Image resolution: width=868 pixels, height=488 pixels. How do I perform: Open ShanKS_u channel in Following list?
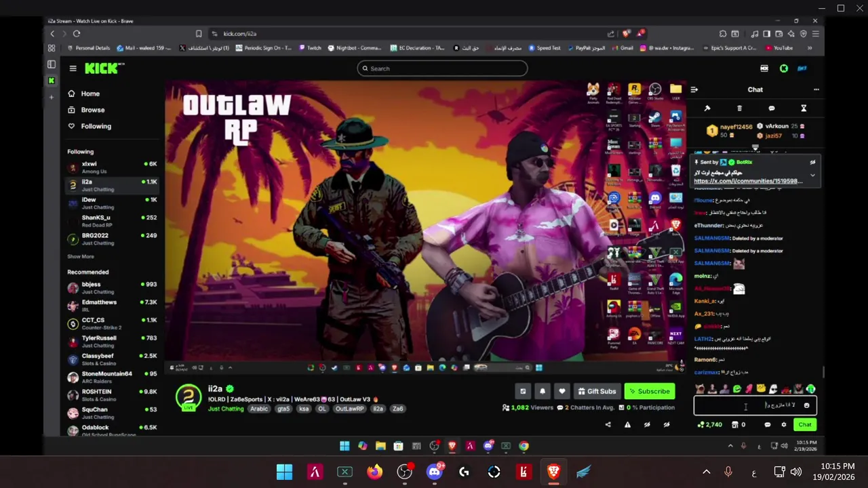113,221
